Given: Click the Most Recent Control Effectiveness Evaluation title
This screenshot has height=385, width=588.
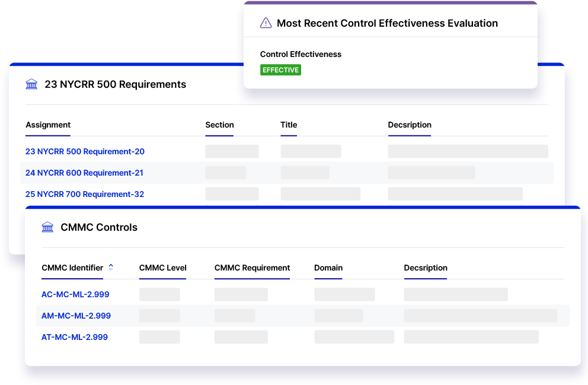Looking at the screenshot, I should tap(388, 23).
